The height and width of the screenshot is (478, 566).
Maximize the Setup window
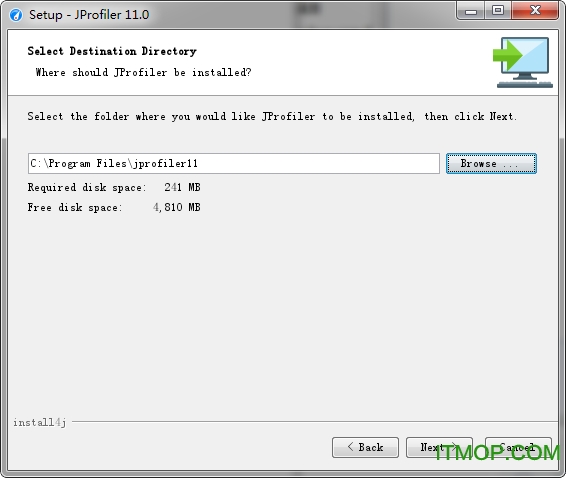[498, 11]
